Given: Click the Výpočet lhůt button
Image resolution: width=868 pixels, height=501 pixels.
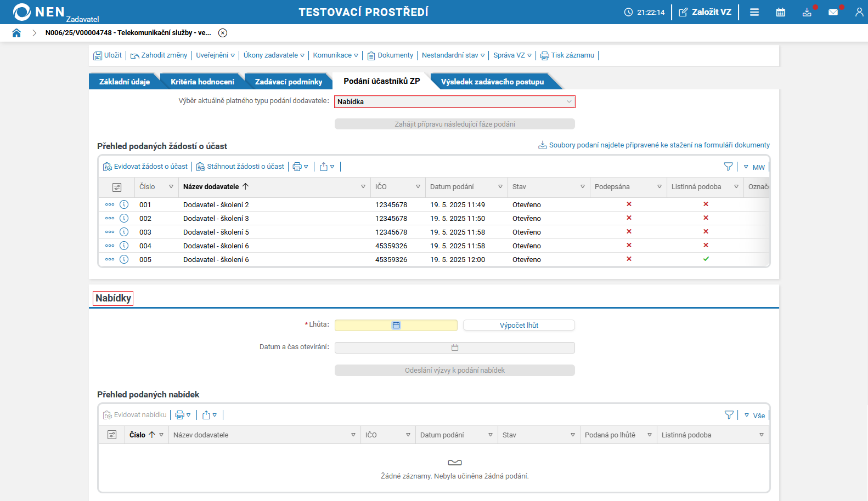Looking at the screenshot, I should [x=519, y=325].
